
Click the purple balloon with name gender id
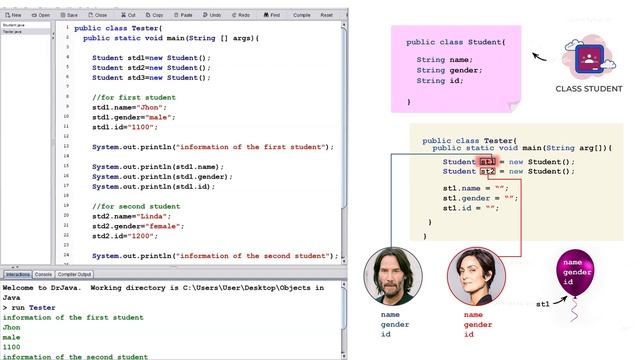pos(575,272)
